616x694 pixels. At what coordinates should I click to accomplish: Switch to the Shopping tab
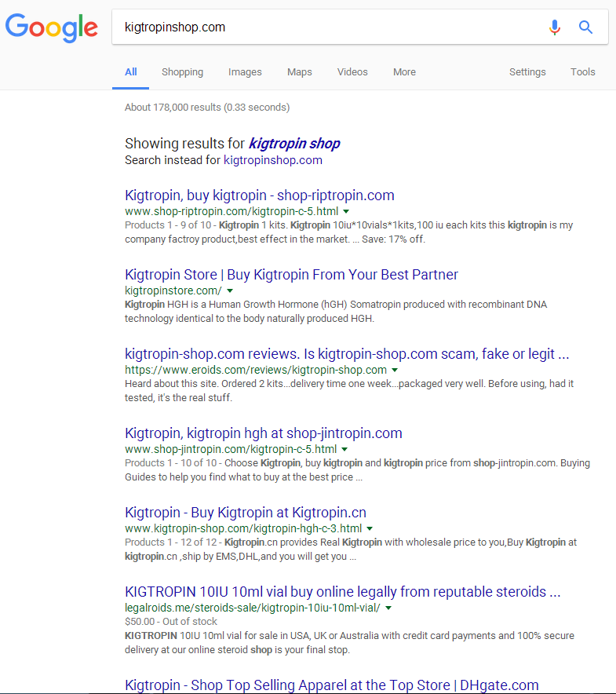(x=182, y=71)
